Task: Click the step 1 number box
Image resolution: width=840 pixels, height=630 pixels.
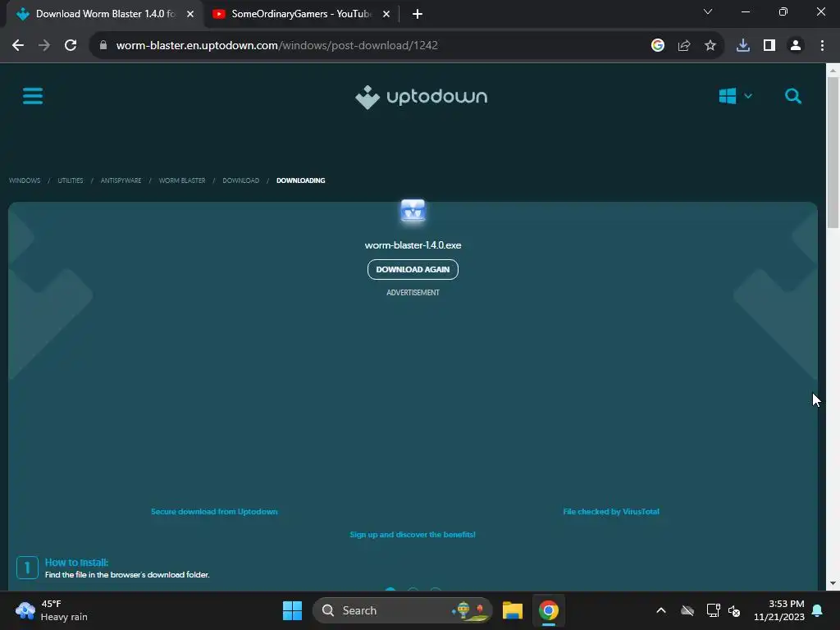Action: coord(27,568)
